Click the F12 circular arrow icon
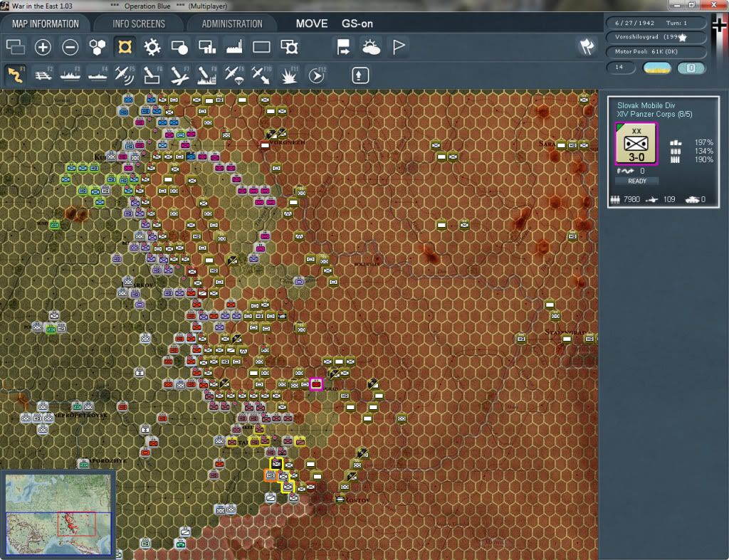Image resolution: width=729 pixels, height=560 pixels. pyautogui.click(x=317, y=75)
